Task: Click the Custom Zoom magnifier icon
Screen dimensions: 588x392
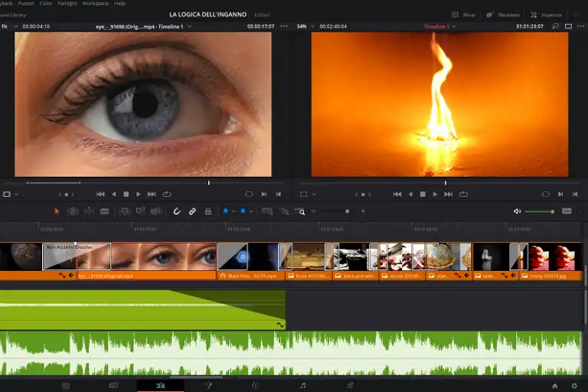Action: click(x=299, y=211)
